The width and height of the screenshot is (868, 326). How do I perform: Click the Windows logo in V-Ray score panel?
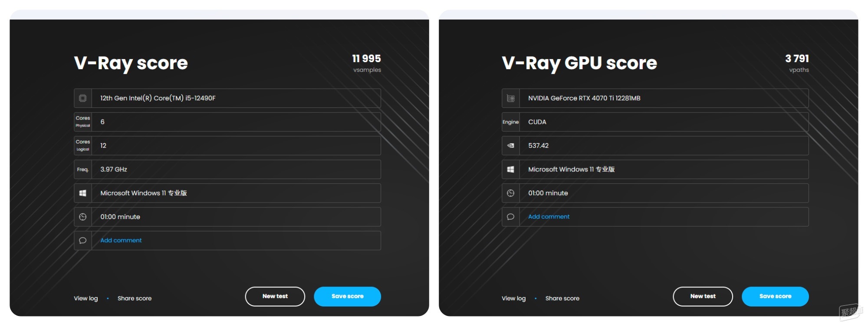tap(83, 193)
